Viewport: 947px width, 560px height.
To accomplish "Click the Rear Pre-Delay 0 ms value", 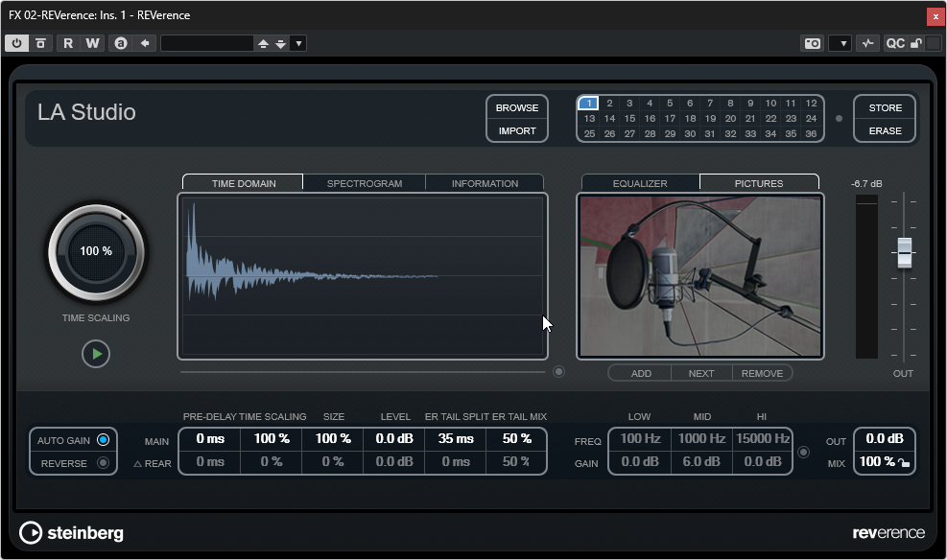I will (210, 461).
